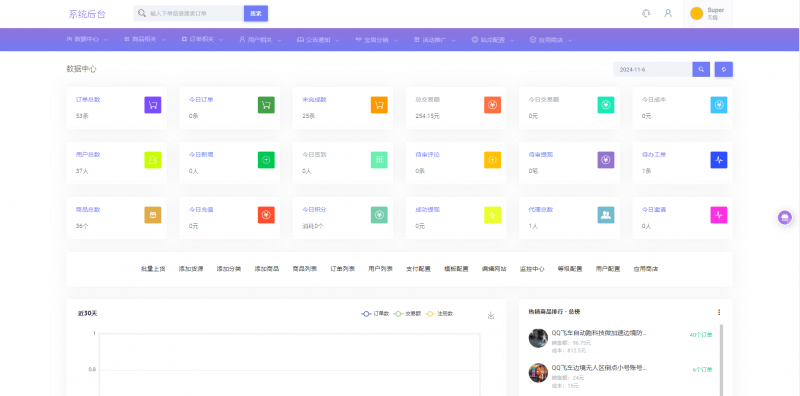Open the 订单列表 shortcut
This screenshot has height=396, width=800.
coord(343,269)
